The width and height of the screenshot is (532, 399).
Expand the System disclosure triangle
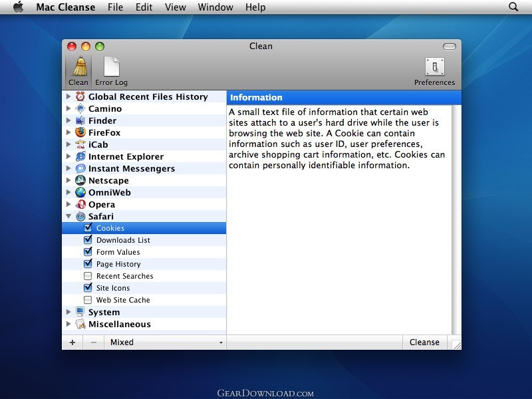pyautogui.click(x=68, y=311)
